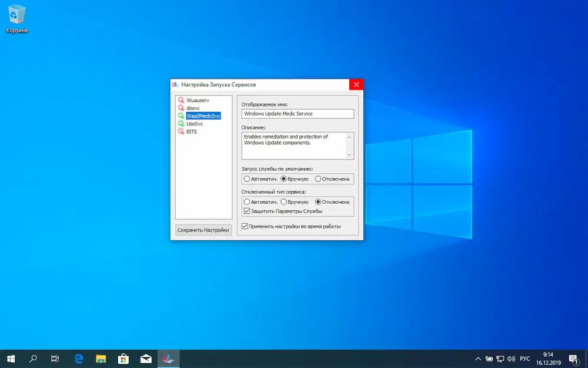Click the green icon next to WaaSMedicSvc
The width and height of the screenshot is (588, 368).
(181, 116)
